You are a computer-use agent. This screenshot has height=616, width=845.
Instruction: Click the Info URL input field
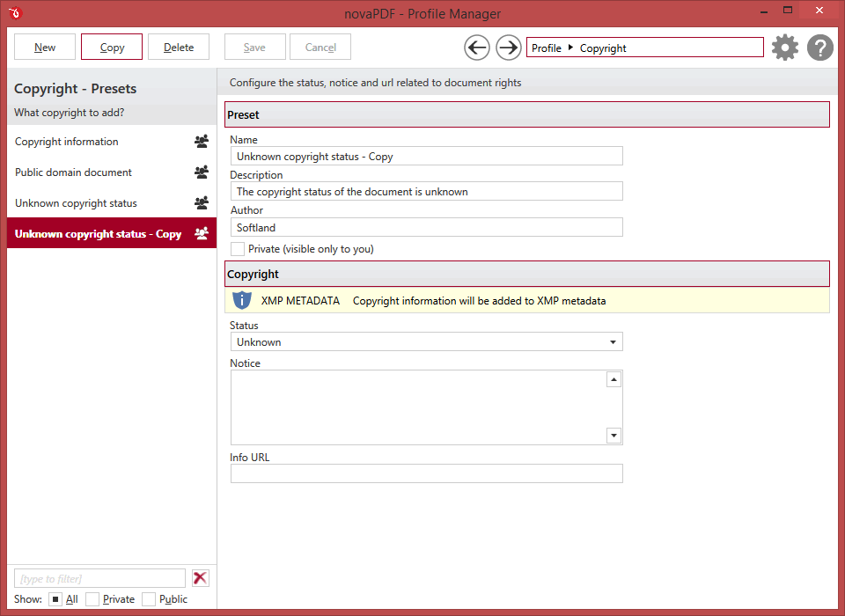pos(426,473)
